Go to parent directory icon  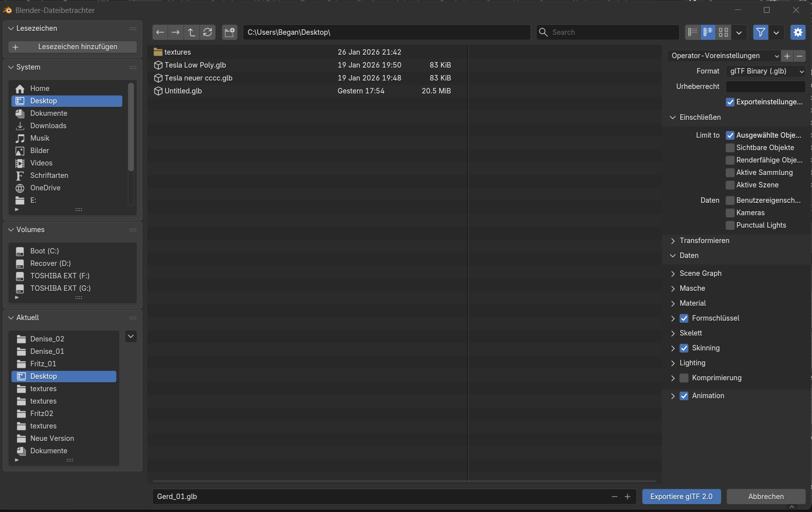(x=192, y=32)
